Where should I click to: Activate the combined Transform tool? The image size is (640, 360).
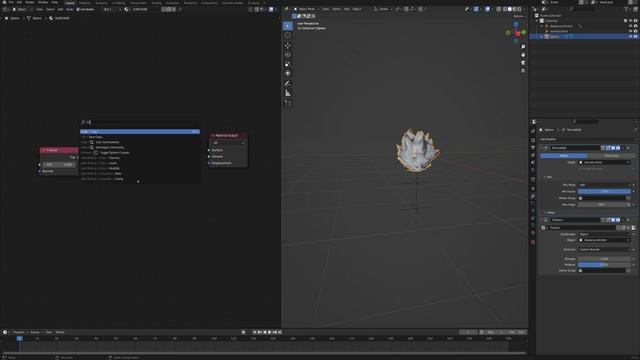(288, 73)
